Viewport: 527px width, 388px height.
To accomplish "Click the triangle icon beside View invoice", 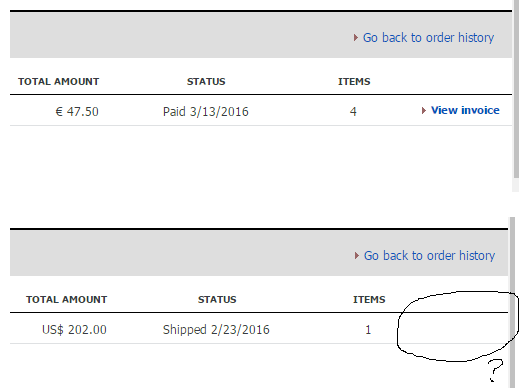I will tap(424, 111).
